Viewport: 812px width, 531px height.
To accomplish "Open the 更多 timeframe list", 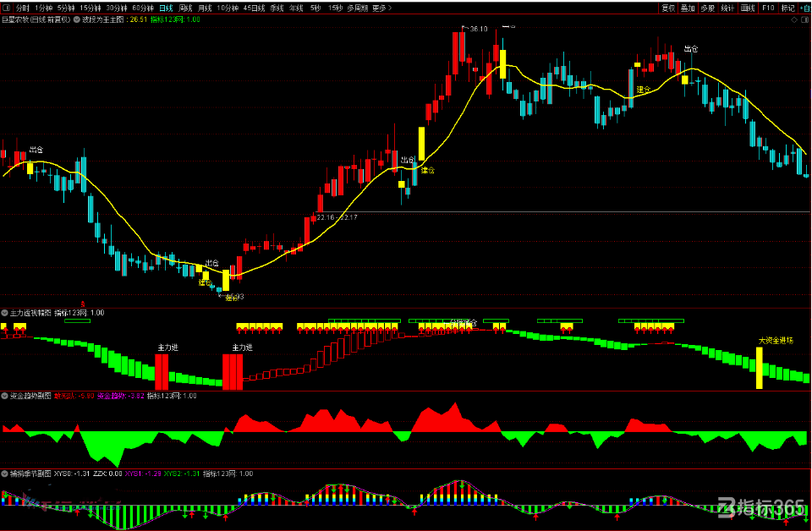I will click(x=382, y=8).
